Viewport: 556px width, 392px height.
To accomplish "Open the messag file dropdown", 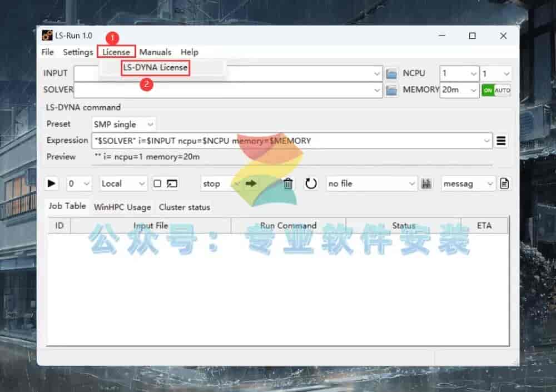I will tap(468, 183).
